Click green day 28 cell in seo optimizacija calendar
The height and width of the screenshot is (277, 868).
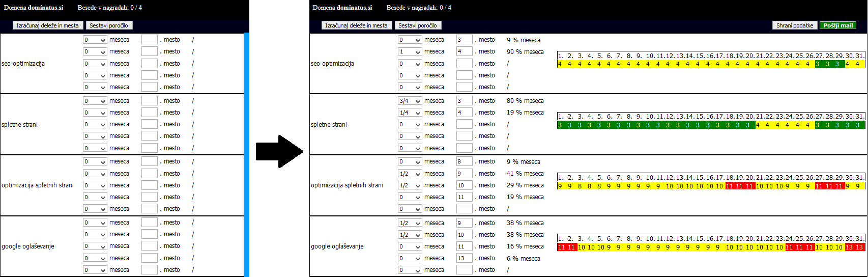(828, 64)
